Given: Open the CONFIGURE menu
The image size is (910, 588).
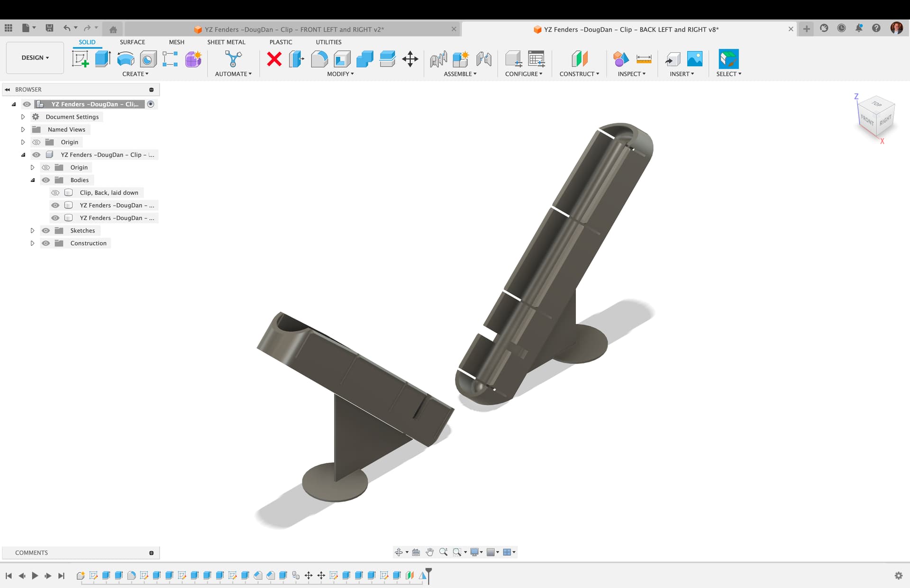Looking at the screenshot, I should [524, 74].
